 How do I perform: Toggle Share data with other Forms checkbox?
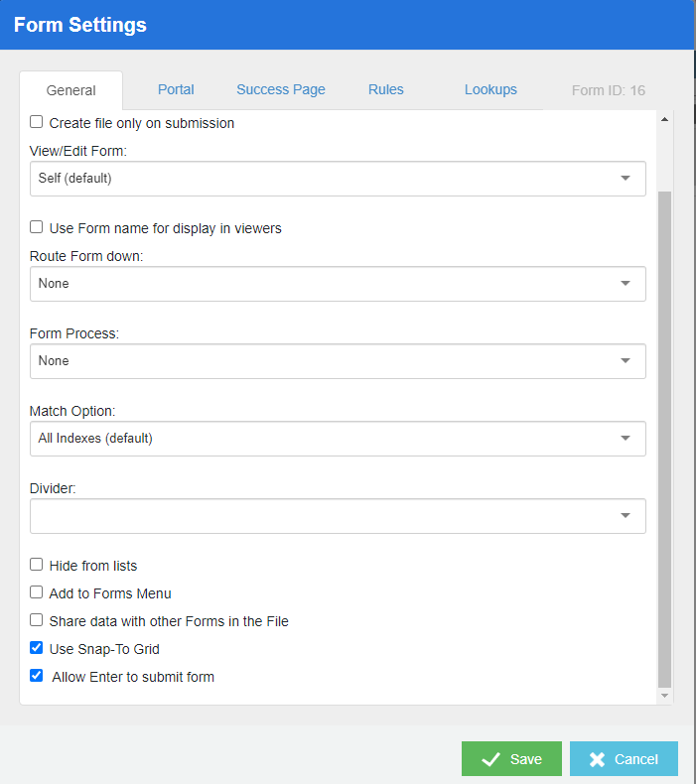point(37,621)
